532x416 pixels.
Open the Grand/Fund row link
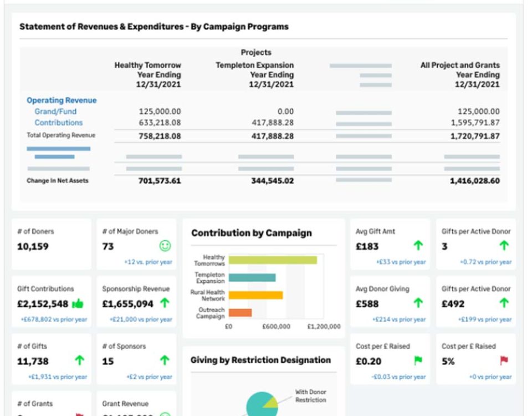55,111
